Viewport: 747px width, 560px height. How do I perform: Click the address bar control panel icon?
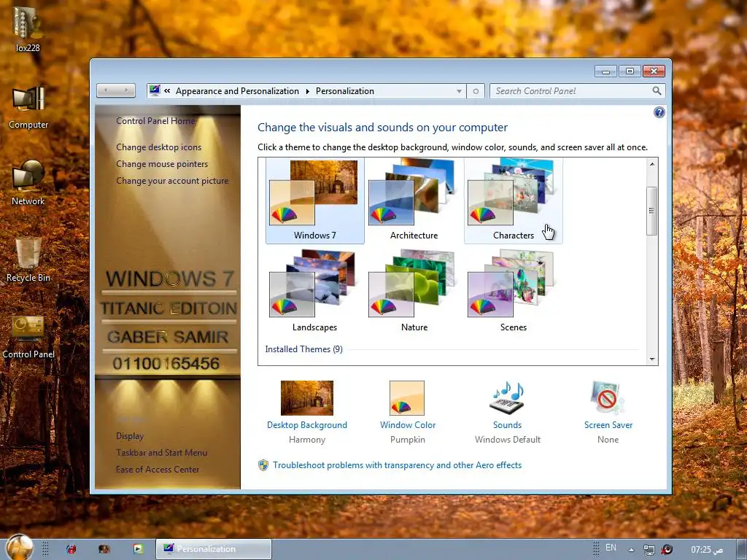click(x=155, y=90)
